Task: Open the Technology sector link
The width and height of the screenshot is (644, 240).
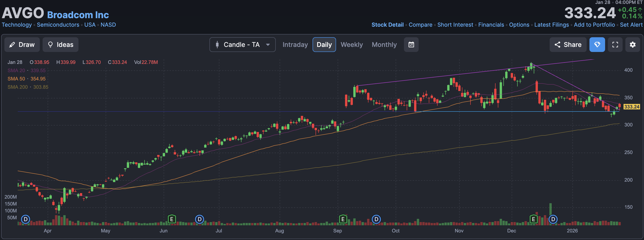Action: [17, 25]
